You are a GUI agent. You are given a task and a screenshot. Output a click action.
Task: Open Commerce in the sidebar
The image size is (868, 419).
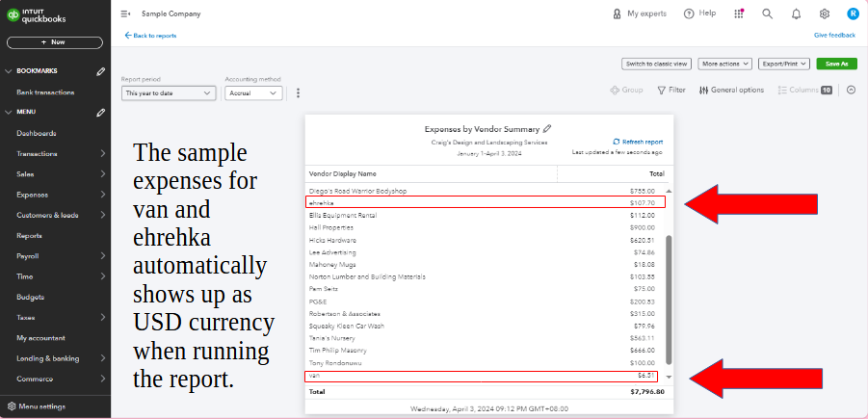point(35,380)
